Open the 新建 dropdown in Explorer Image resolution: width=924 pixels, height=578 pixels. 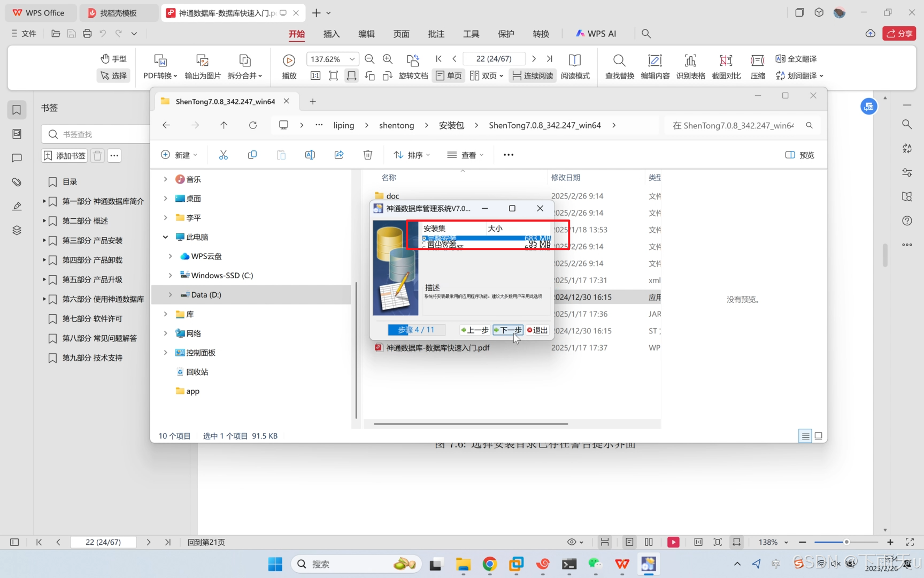pyautogui.click(x=179, y=155)
